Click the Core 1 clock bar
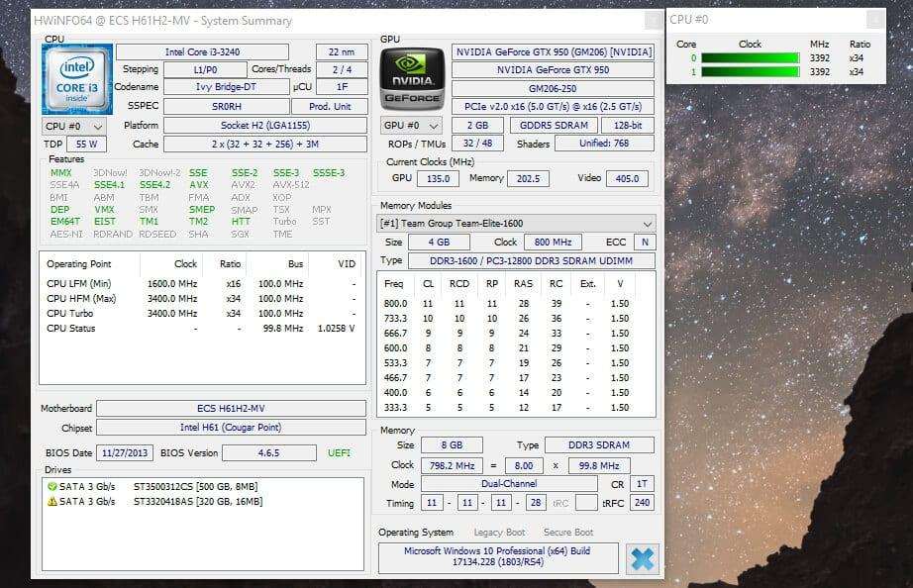 [750, 71]
